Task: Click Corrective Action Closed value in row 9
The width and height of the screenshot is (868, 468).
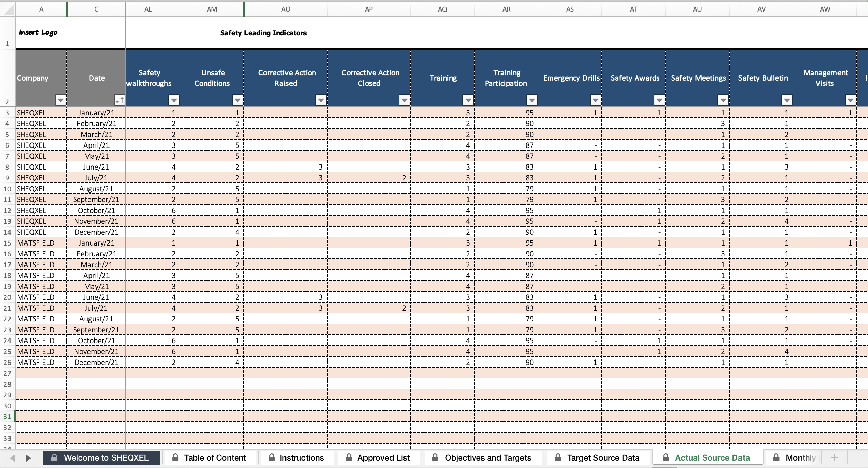Action: [x=369, y=178]
